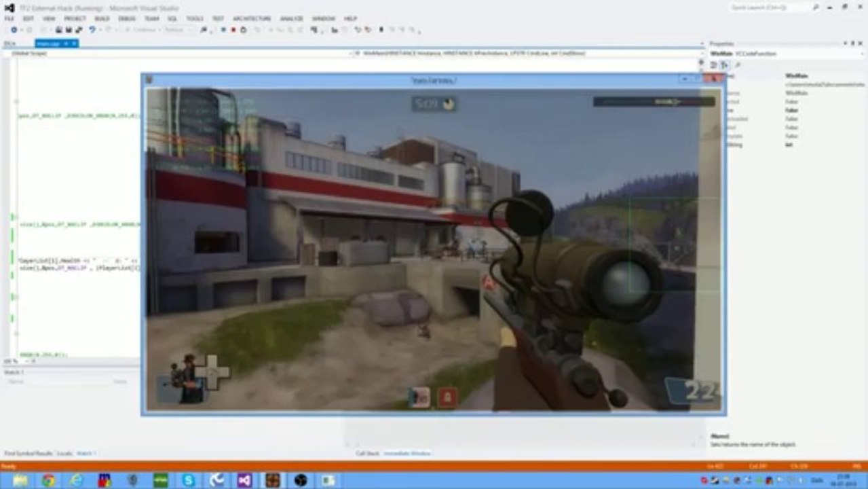
Task: Open the ARCHITECTURE menu
Action: (252, 19)
